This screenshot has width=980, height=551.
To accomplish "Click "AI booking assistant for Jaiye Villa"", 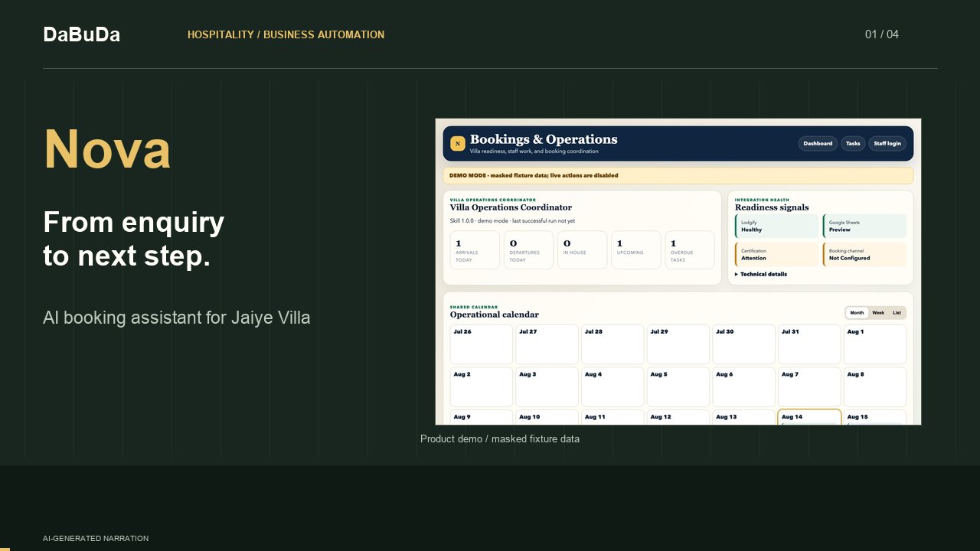I will coord(177,318).
